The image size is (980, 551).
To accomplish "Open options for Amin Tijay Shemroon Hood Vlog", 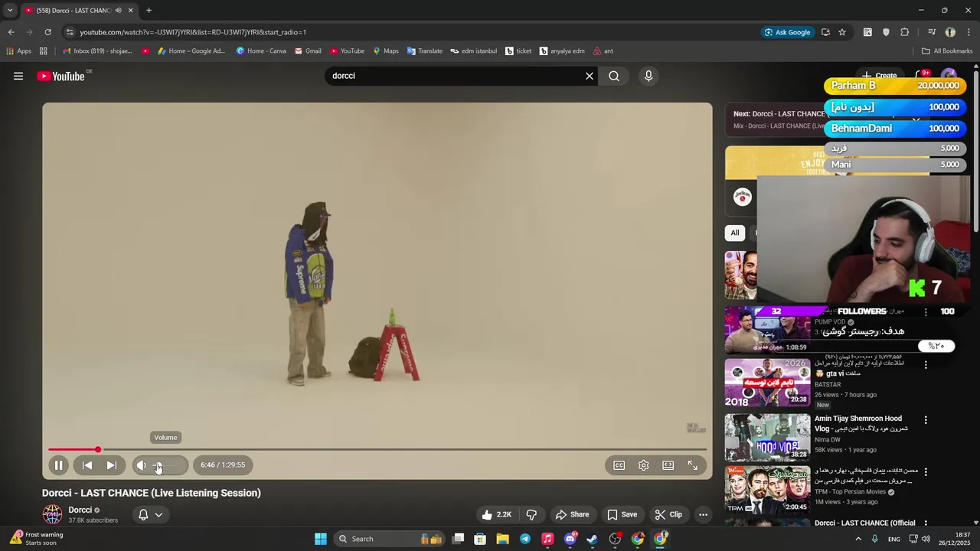I will coord(926,420).
